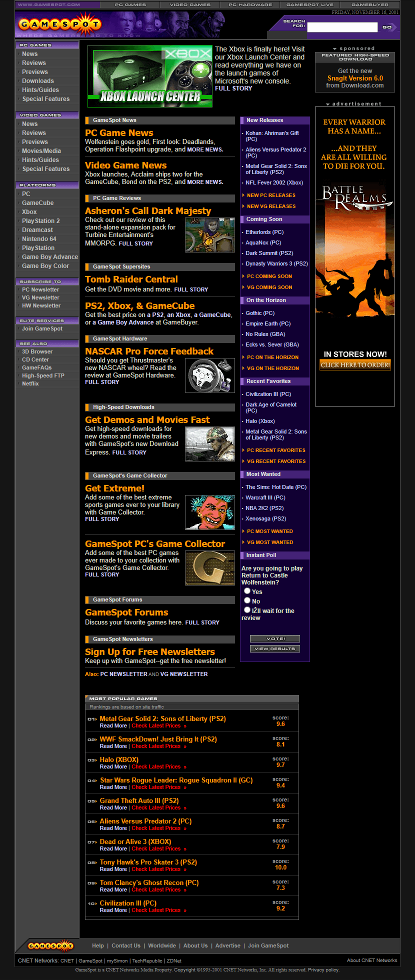Click the Get Extreme cartoon face thumbnail
This screenshot has height=980, width=415.
point(210,512)
